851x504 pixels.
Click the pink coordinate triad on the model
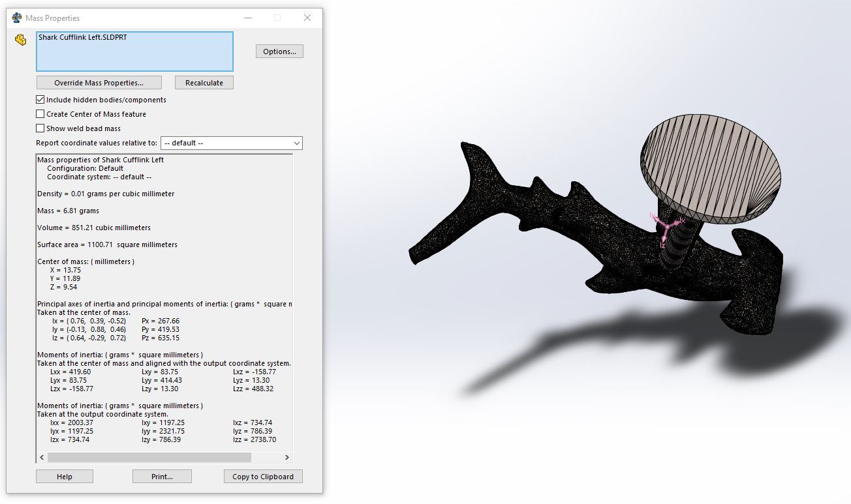tap(667, 228)
